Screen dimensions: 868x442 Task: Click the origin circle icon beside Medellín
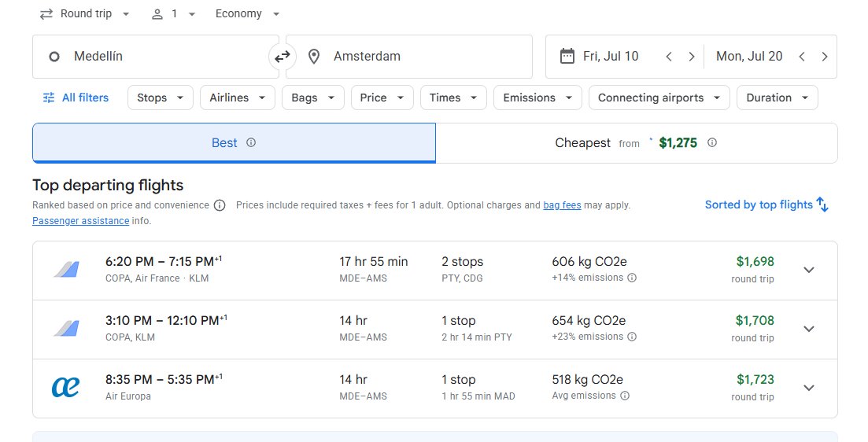tap(54, 57)
